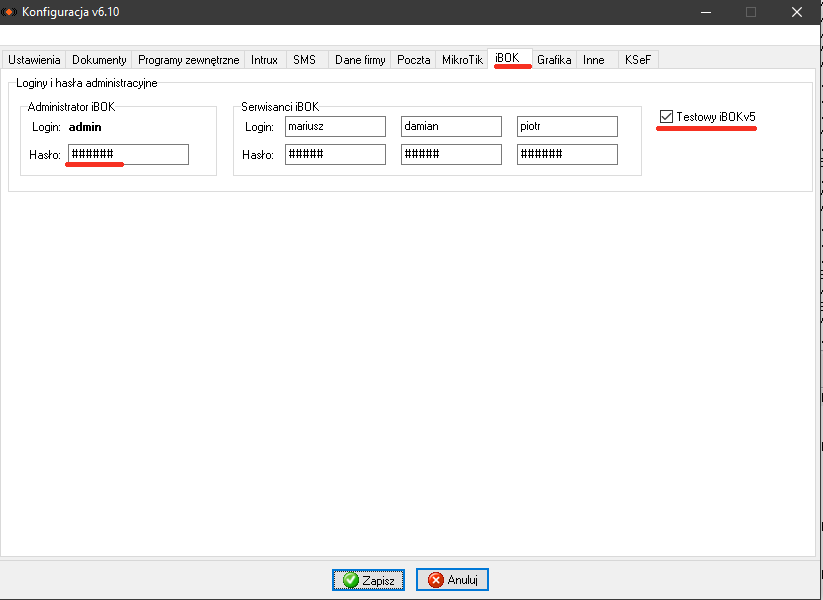Close the Konfiguracja window
The height and width of the screenshot is (600, 823).
coord(796,13)
